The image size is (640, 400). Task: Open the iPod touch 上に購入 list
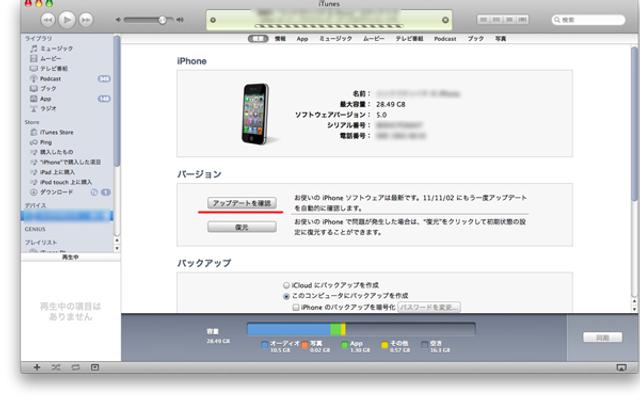tap(66, 182)
